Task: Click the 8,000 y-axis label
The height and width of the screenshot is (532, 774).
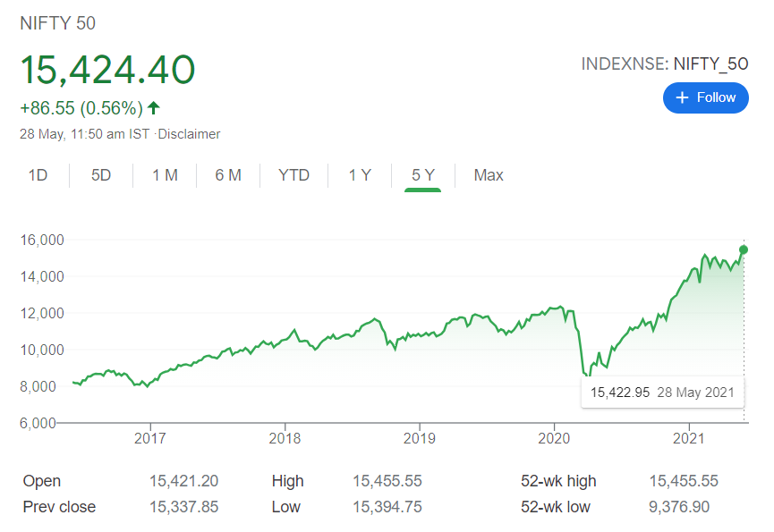Action: tap(38, 386)
